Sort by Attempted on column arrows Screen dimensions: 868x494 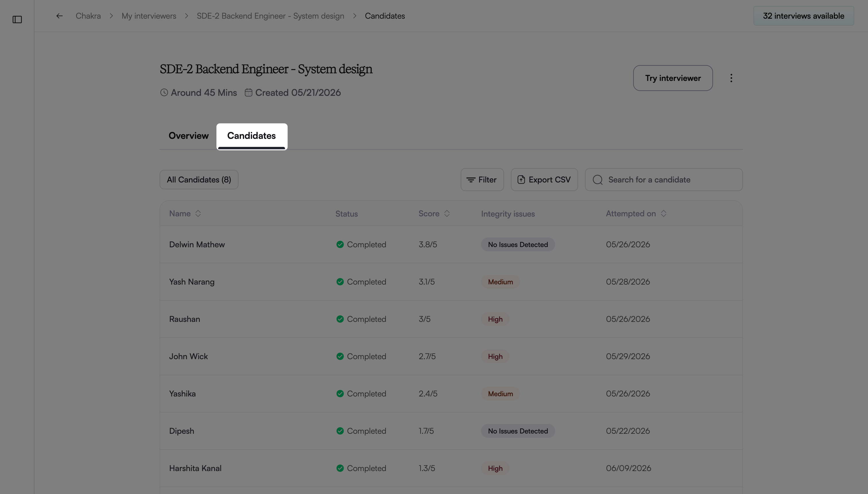click(x=663, y=213)
